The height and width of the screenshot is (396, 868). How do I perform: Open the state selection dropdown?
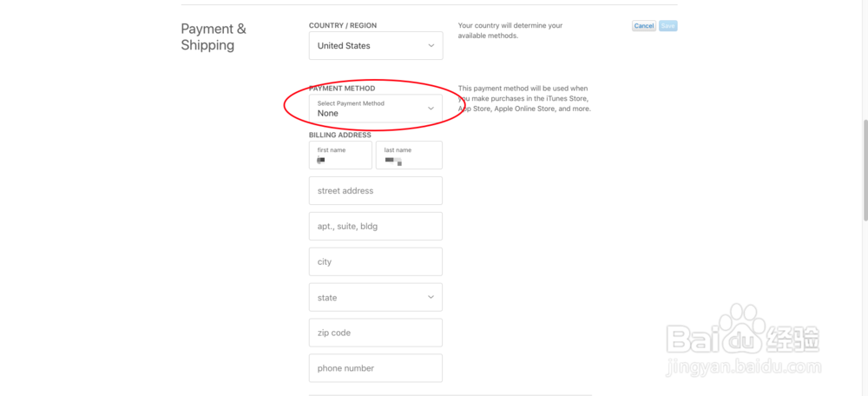[x=375, y=297]
